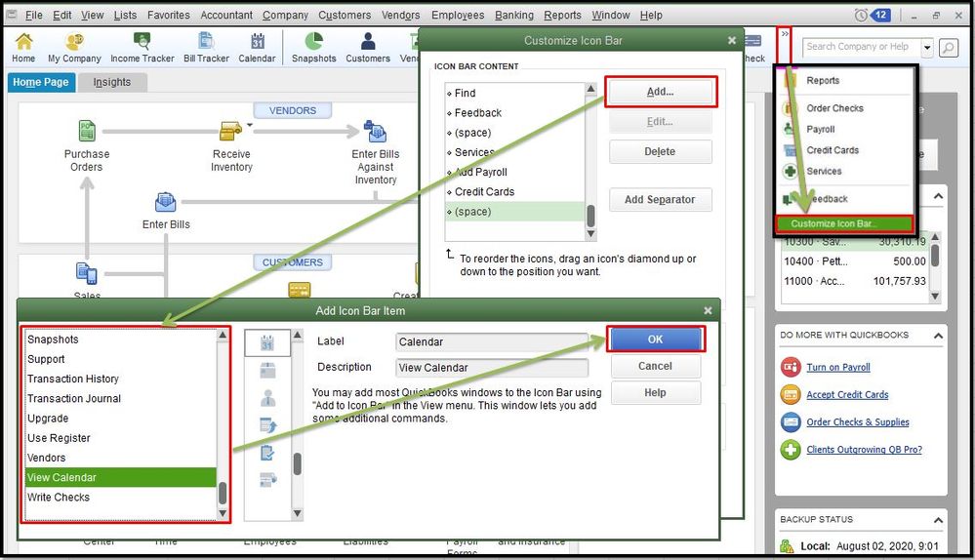Click item list scrollbar down arrow
The image size is (975, 560).
(x=223, y=513)
